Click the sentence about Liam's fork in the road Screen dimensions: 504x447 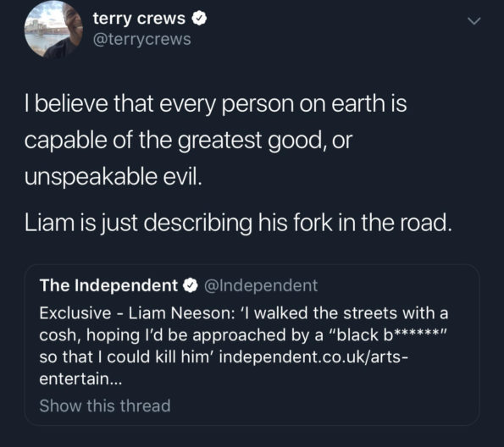pos(238,223)
